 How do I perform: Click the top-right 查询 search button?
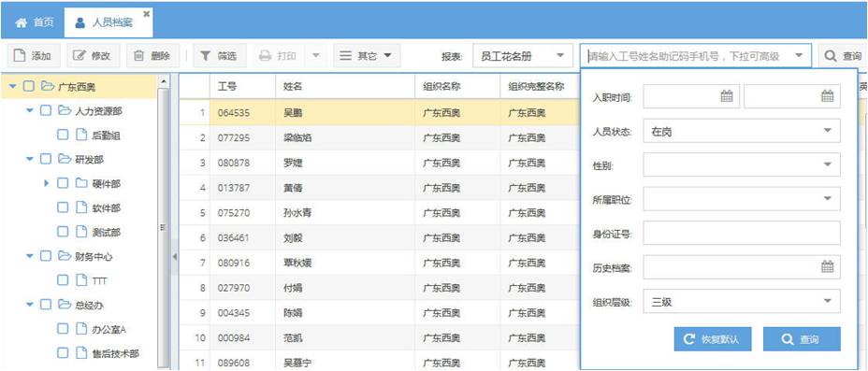pyautogui.click(x=843, y=56)
